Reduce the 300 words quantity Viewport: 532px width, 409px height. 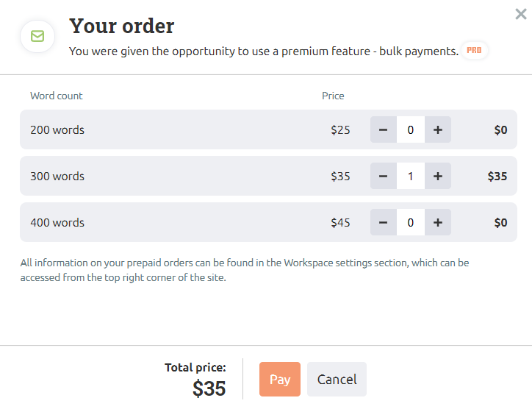click(x=384, y=176)
